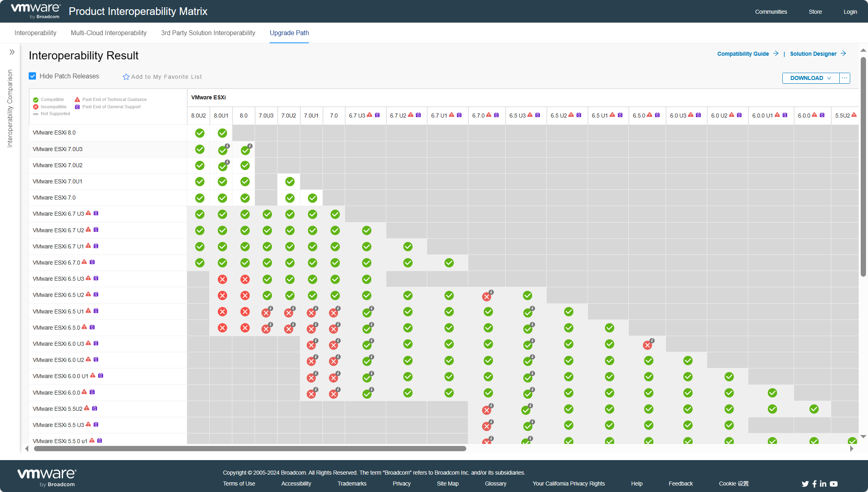Select the 7.0U3 column header
Screen dimensions: 868x492
pyautogui.click(x=266, y=116)
